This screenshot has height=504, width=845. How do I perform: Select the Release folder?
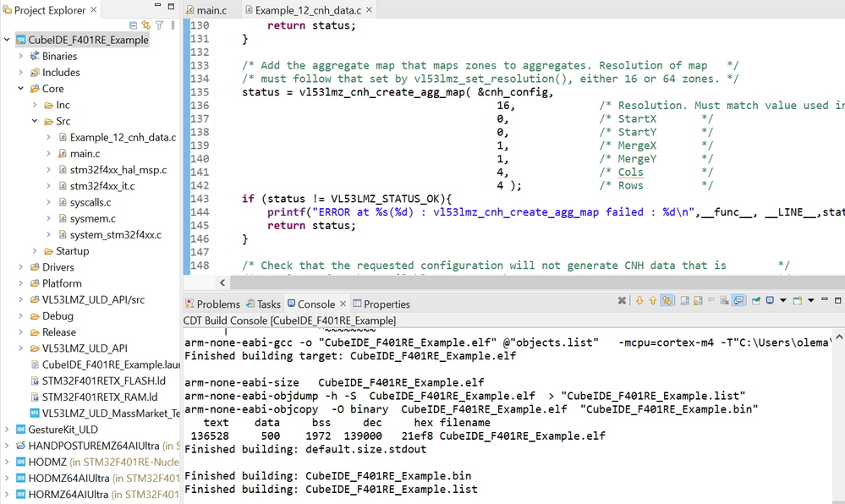pos(58,332)
